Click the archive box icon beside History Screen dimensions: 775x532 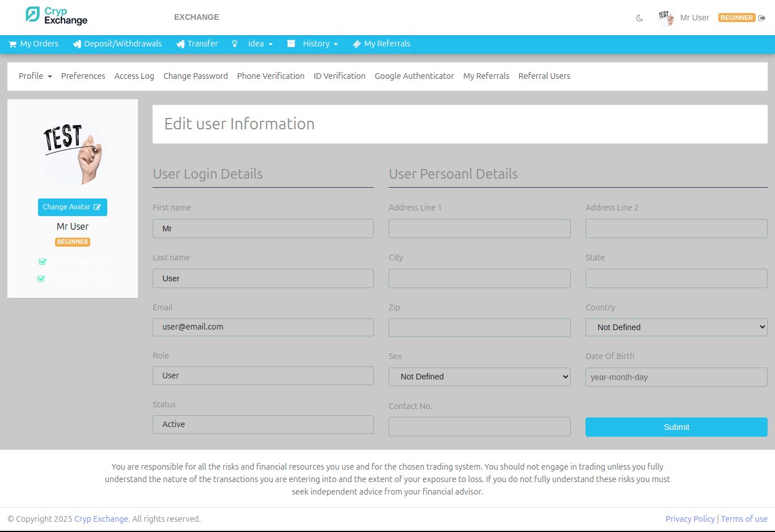click(x=291, y=44)
